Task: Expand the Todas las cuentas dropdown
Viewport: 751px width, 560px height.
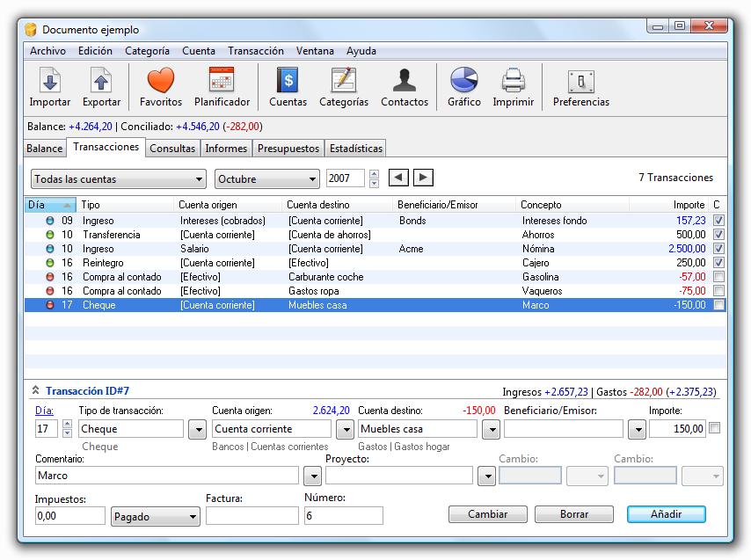Action: 119,179
